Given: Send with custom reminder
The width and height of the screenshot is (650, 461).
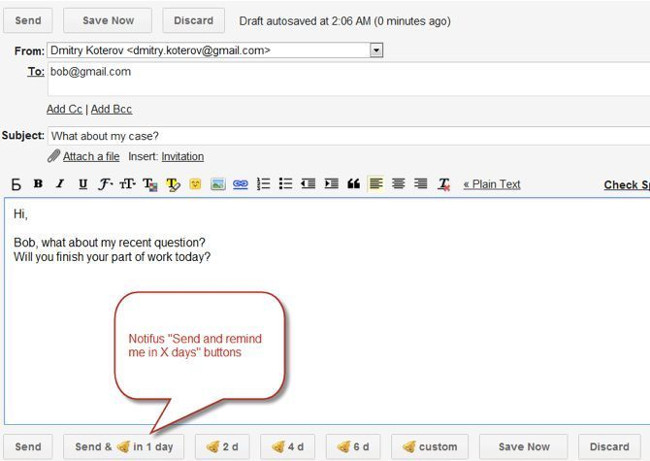Looking at the screenshot, I should (429, 446).
